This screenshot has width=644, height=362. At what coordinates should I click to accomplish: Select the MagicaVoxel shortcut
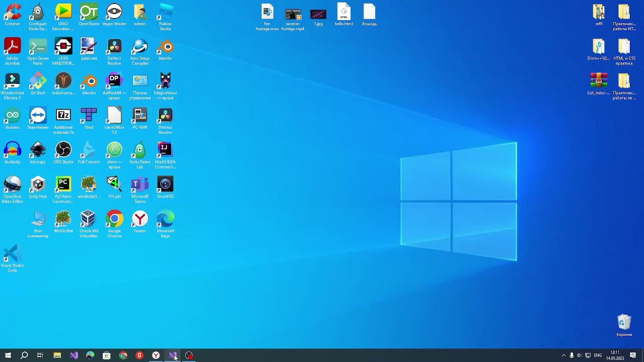(x=166, y=86)
